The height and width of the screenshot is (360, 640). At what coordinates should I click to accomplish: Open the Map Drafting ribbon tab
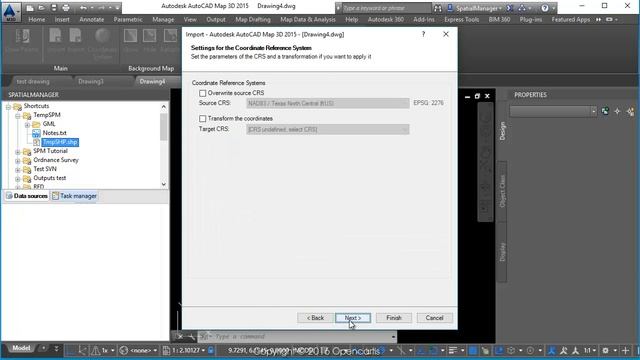tap(253, 20)
